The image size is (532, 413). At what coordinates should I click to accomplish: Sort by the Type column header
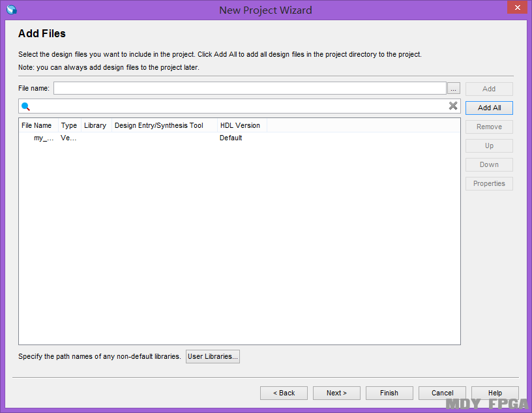(x=69, y=125)
